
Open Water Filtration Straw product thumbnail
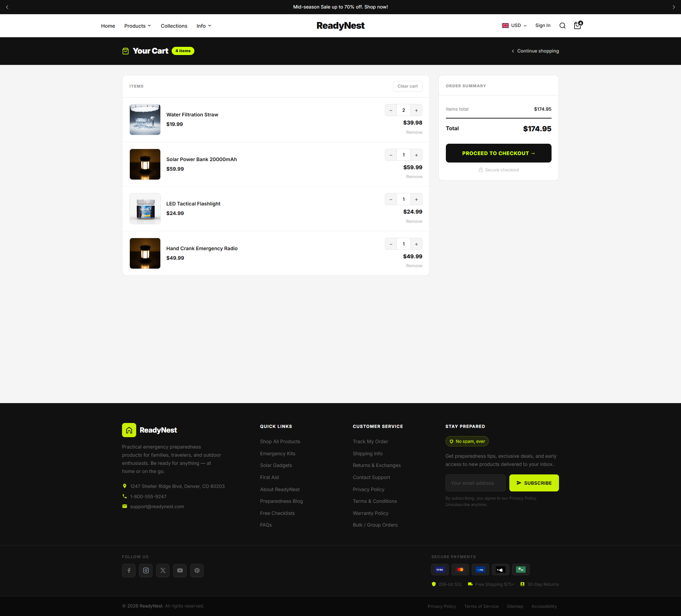[x=145, y=120]
